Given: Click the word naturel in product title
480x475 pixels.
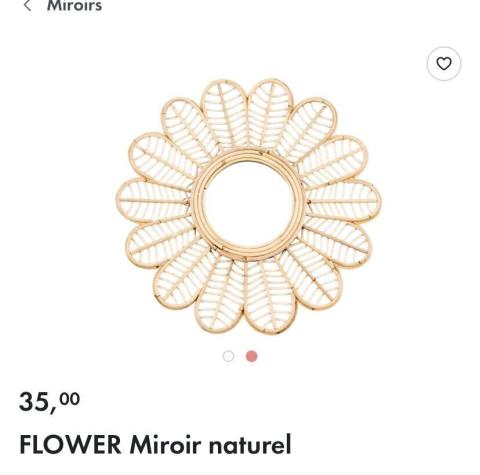Looking at the screenshot, I should pyautogui.click(x=250, y=444).
